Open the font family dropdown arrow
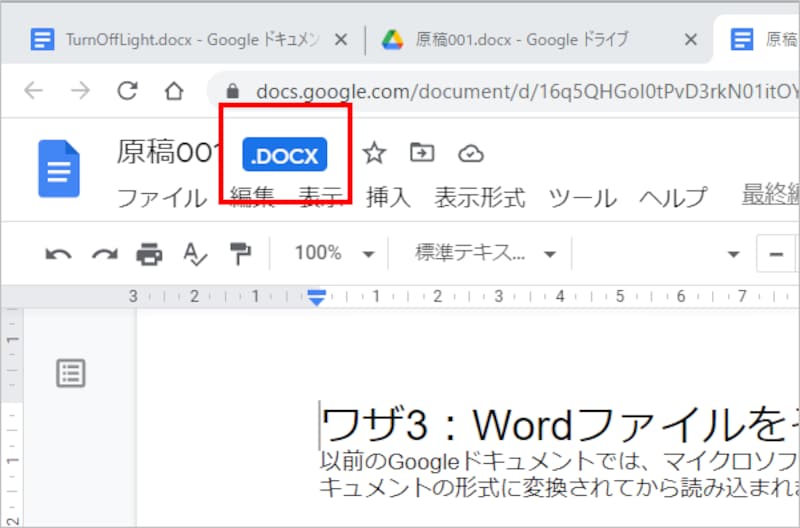This screenshot has height=528, width=800. pyautogui.click(x=733, y=254)
